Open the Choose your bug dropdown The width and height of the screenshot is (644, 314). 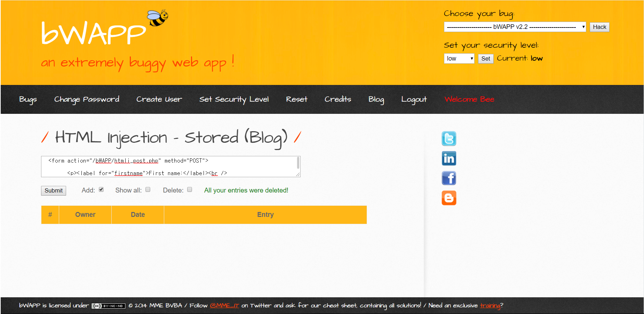point(515,27)
